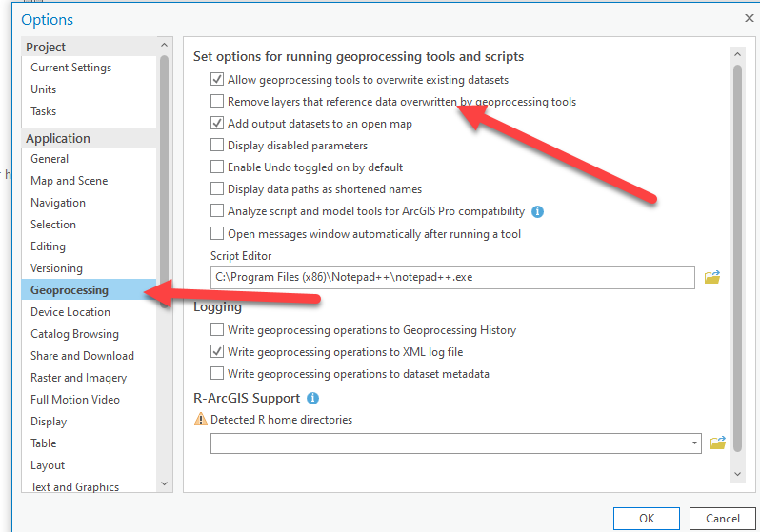Click the warning icon near Detected R home

tap(200, 420)
